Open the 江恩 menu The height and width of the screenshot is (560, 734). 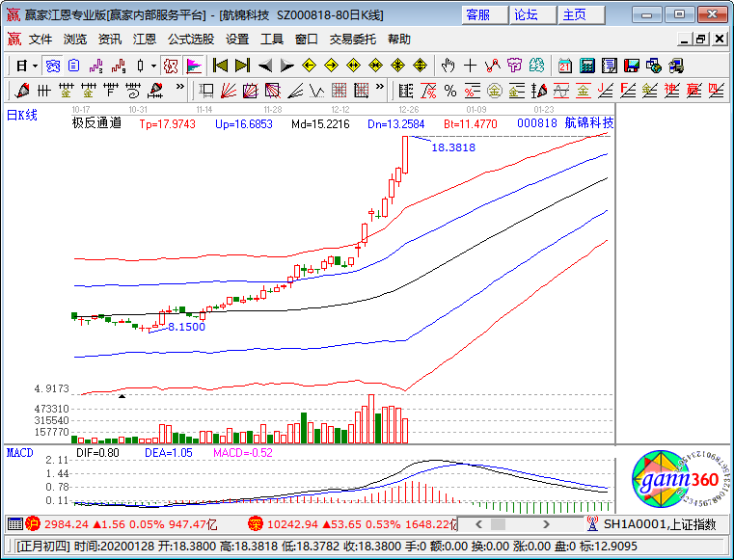pyautogui.click(x=144, y=40)
